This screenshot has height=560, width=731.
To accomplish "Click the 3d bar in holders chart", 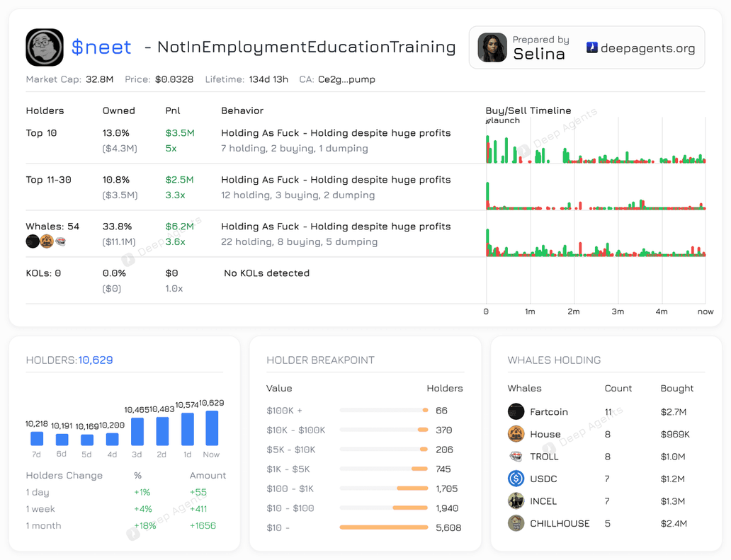I will pyautogui.click(x=137, y=431).
